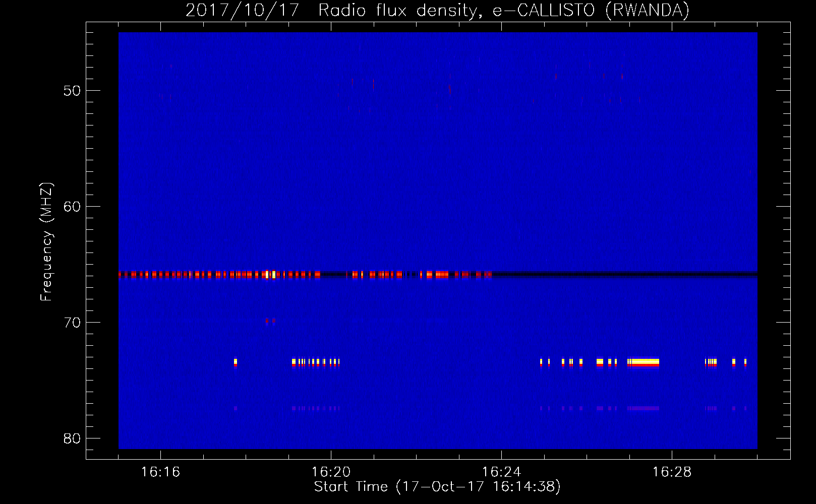The width and height of the screenshot is (816, 504).
Task: Click the "Start Time (17-Oct-17 16:14:38)" label
Action: coord(437,487)
